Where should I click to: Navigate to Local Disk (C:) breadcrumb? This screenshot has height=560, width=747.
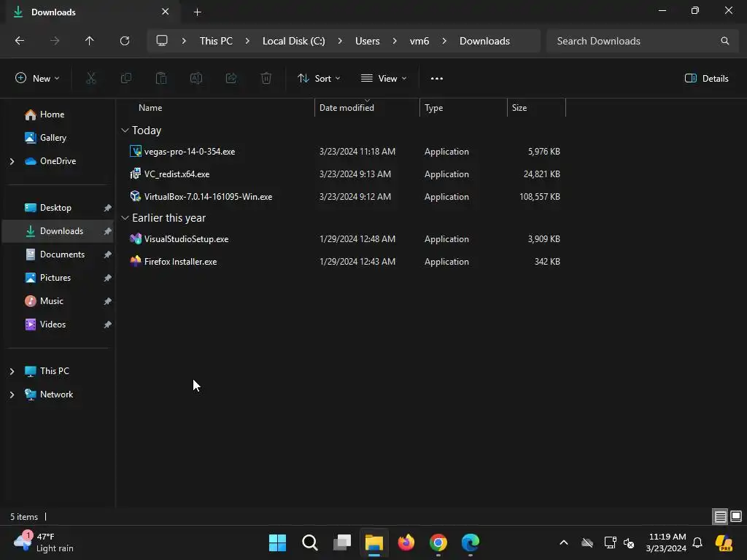click(x=293, y=41)
